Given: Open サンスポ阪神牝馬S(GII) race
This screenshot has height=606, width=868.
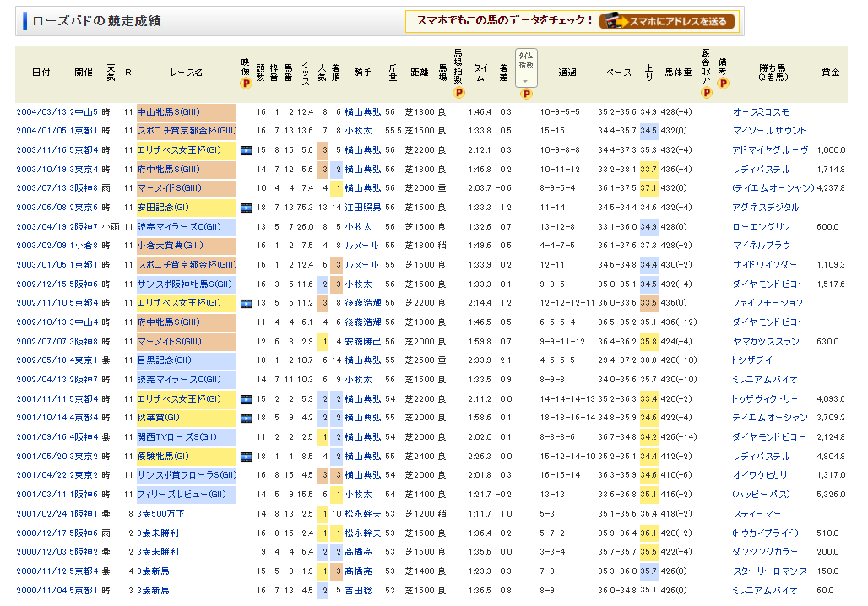Looking at the screenshot, I should 185,284.
